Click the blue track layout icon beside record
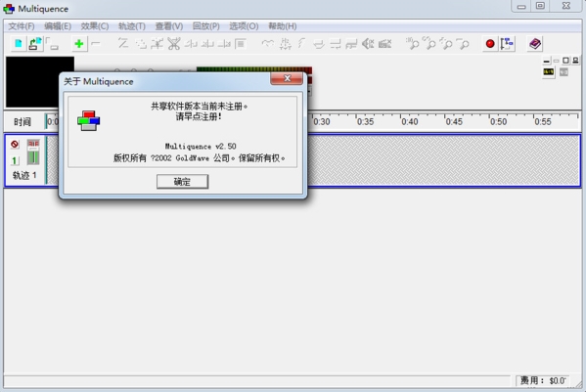Image resolution: width=586 pixels, height=392 pixels. click(507, 44)
